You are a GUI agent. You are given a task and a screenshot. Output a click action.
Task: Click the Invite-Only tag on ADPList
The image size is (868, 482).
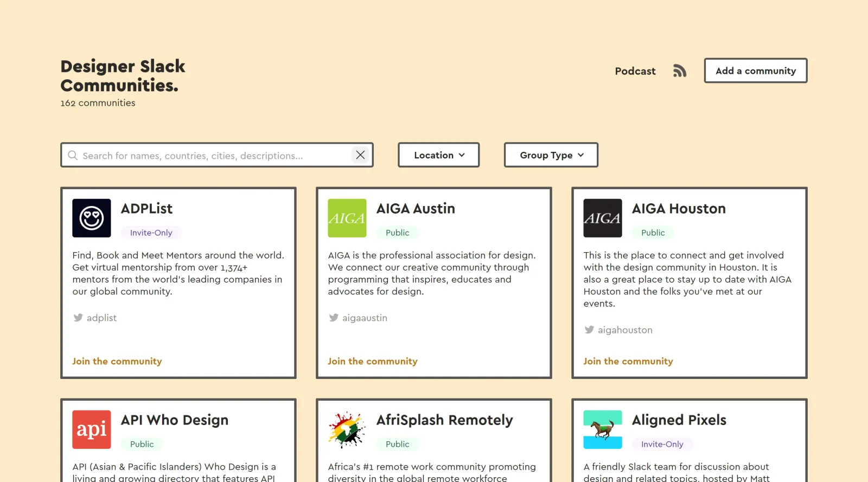point(151,233)
